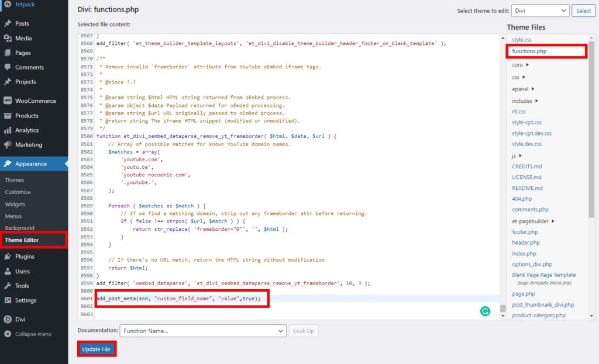This screenshot has height=364, width=599.
Task: Open Blank Page Page Template file
Action: [543, 275]
